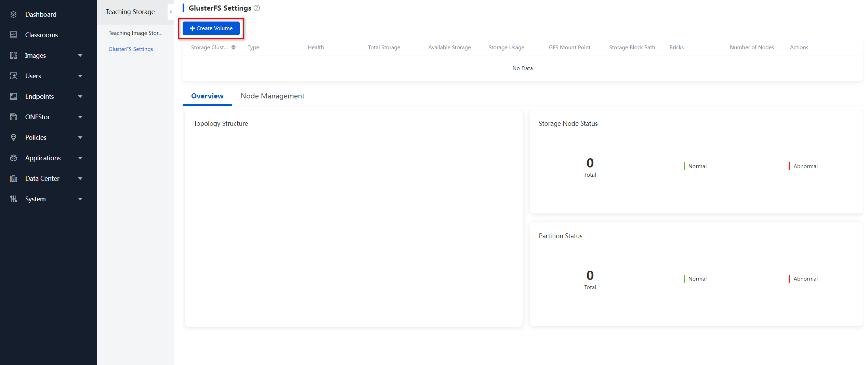The height and width of the screenshot is (365, 868).
Task: Collapse the Teaching Storage side panel arrow
Action: (170, 12)
